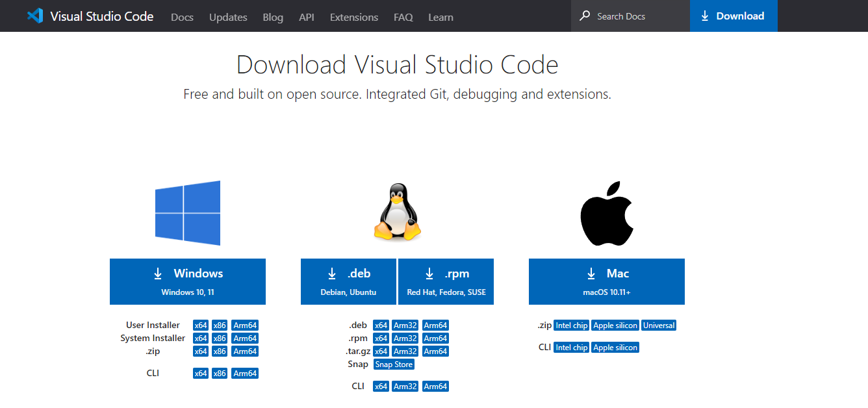Download the .deb Debian, Ubuntu package
Screen dimensions: 868x408
click(348, 281)
